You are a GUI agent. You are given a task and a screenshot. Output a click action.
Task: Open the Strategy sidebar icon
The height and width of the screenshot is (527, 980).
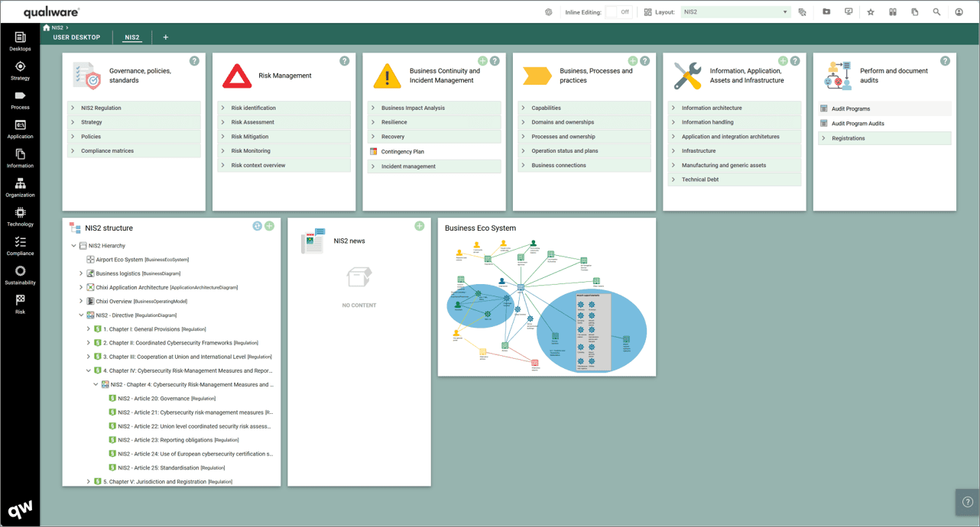[20, 71]
